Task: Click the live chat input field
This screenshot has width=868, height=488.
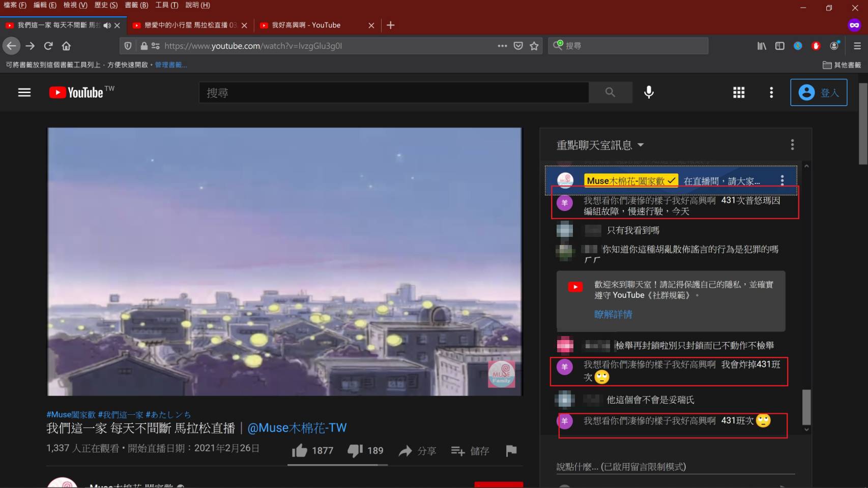Action: pos(676,467)
